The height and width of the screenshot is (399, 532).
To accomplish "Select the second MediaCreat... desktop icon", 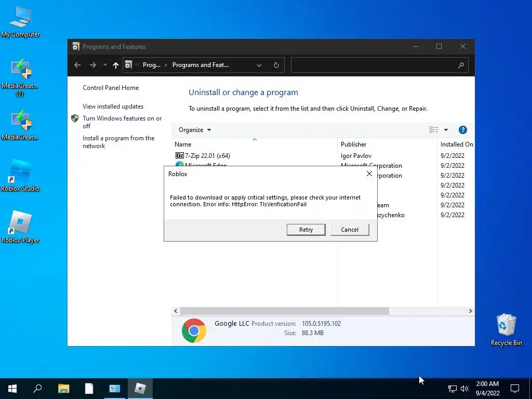I will coord(20,125).
